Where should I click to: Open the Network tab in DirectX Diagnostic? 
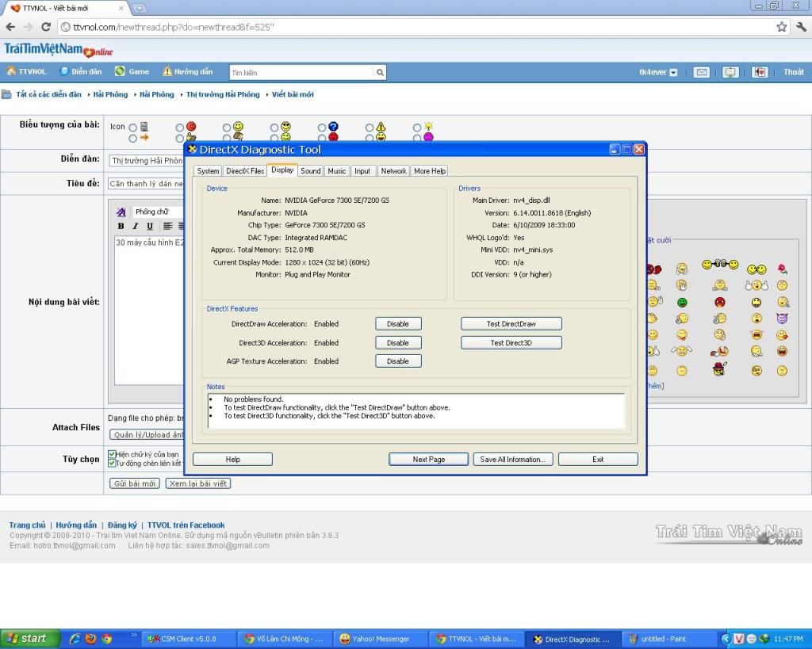[x=393, y=171]
